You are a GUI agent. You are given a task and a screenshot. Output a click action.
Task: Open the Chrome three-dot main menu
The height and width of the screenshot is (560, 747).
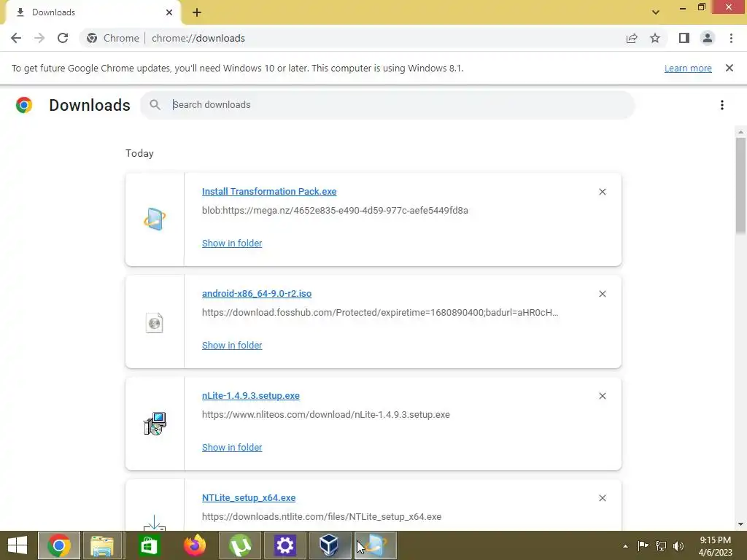tap(731, 38)
